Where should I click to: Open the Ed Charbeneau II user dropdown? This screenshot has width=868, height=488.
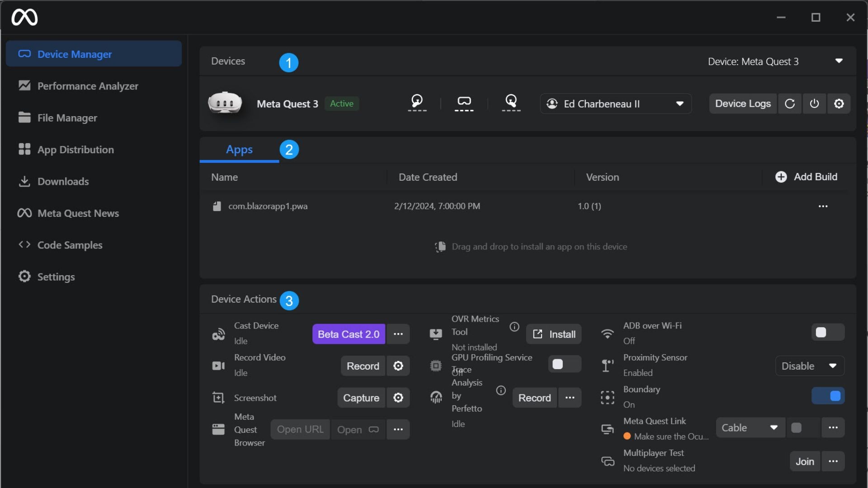click(x=616, y=104)
